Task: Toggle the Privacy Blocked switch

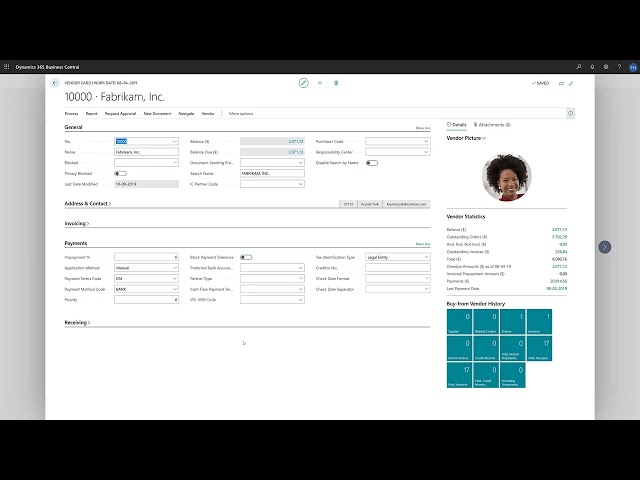Action: tap(120, 173)
